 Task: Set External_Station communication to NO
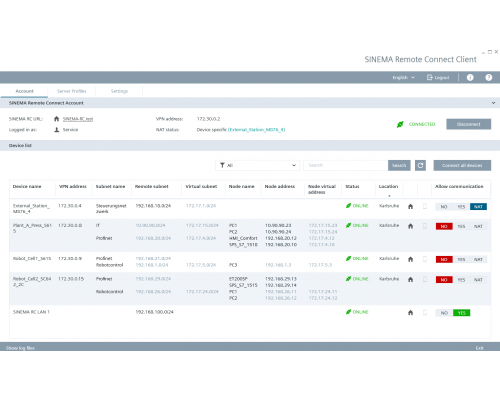[444, 207]
